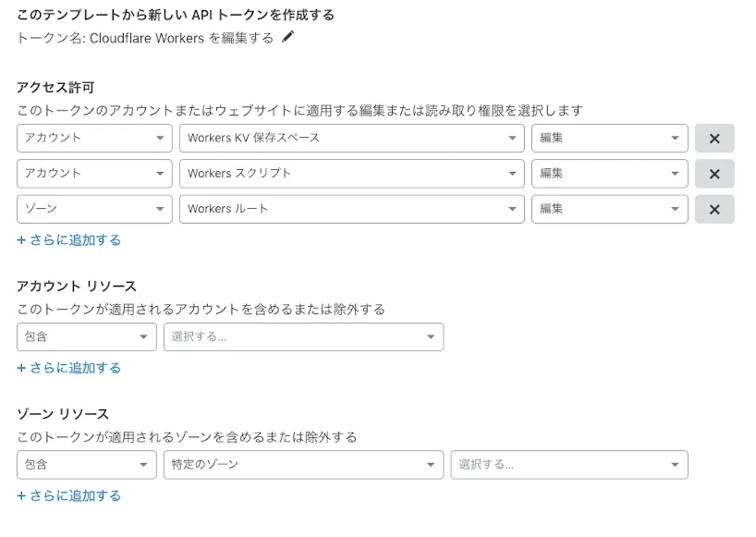Click the pencil icon to edit token name

click(287, 39)
